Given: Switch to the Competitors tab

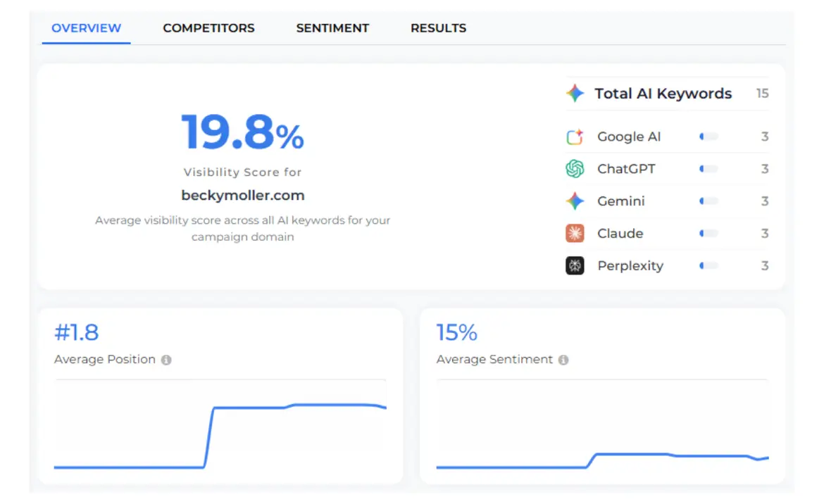Looking at the screenshot, I should click(208, 28).
